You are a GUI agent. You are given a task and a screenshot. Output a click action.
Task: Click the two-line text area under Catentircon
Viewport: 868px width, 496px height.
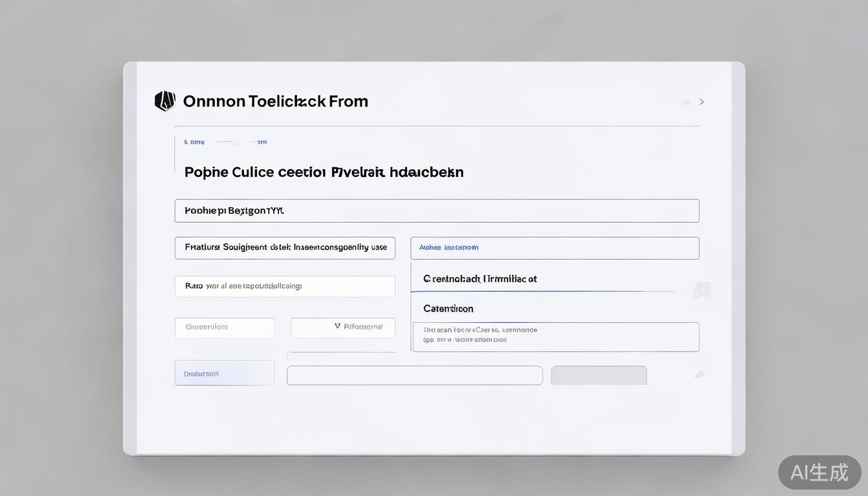[x=555, y=336]
